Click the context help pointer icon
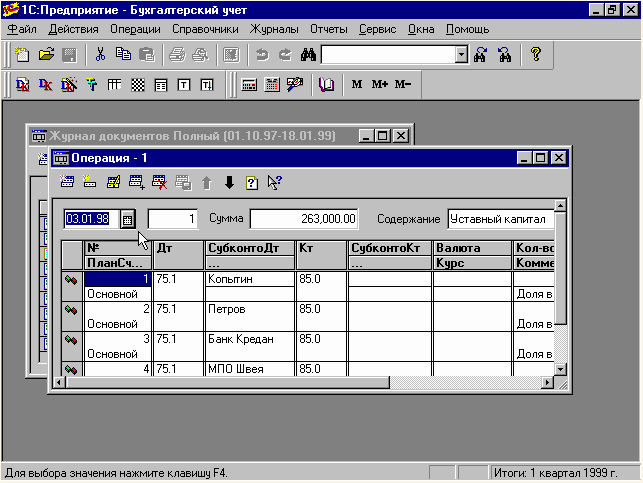 click(x=274, y=182)
